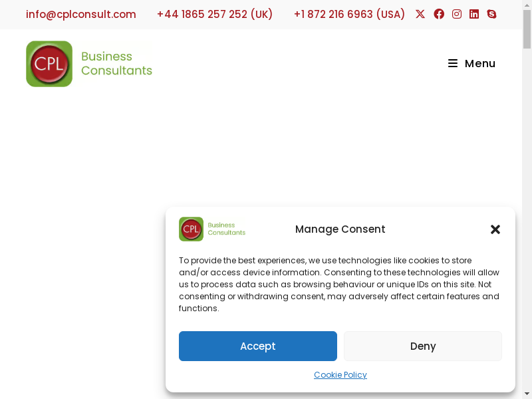Click the scrollbar down arrow
This screenshot has height=399, width=532.
point(527,393)
